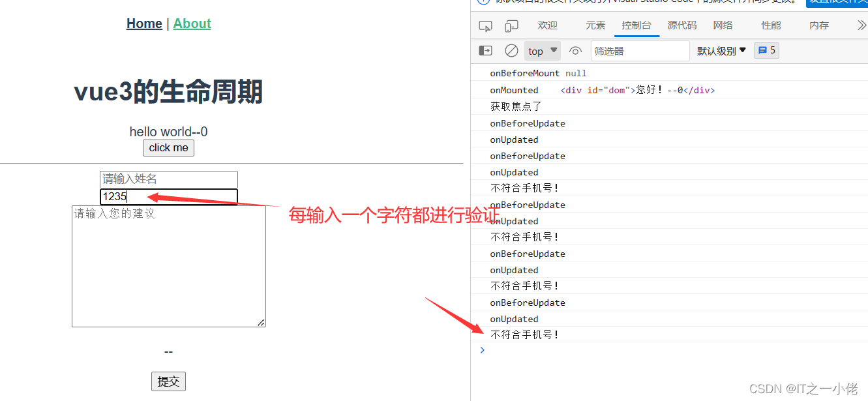Viewport: 868px width, 401px height.
Task: Navigate to the Home link
Action: pyautogui.click(x=144, y=23)
